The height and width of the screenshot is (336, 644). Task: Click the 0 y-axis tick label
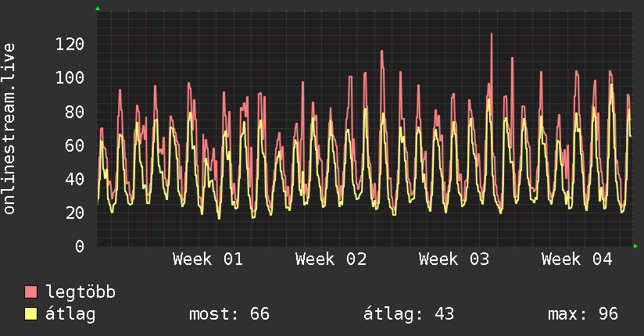[79, 246]
